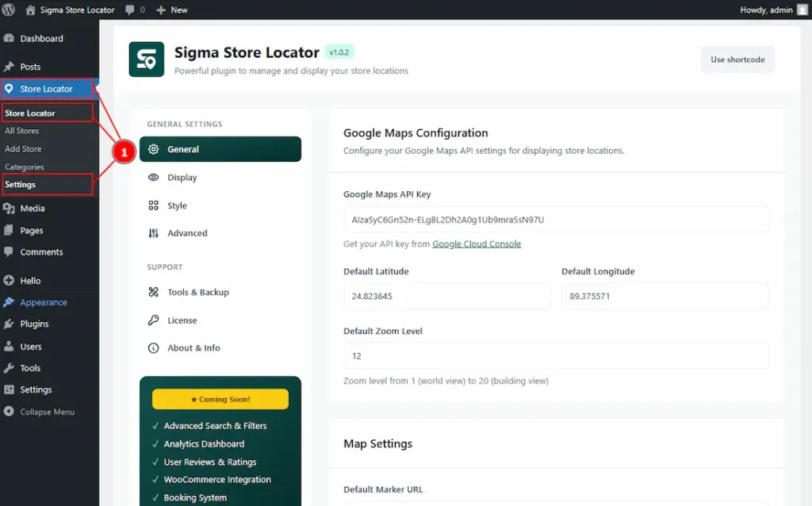This screenshot has width=812, height=506.
Task: Click the Media icon in sidebar
Action: [9, 209]
